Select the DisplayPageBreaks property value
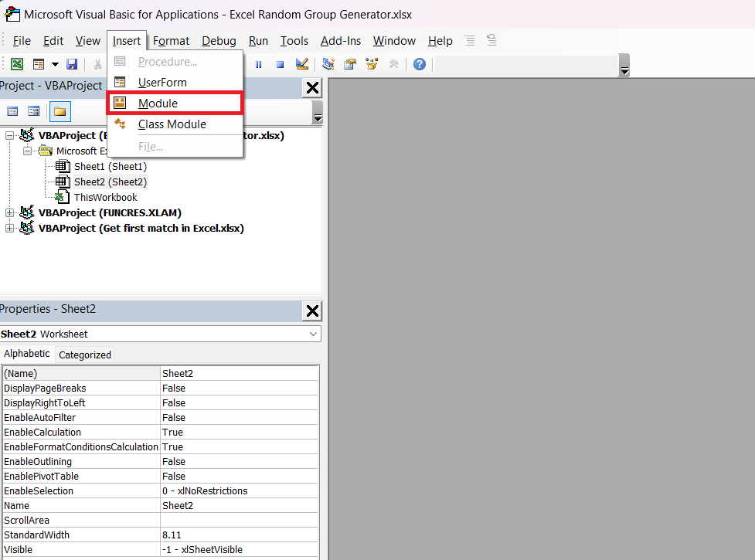Viewport: 755px width, 560px height. click(x=240, y=389)
